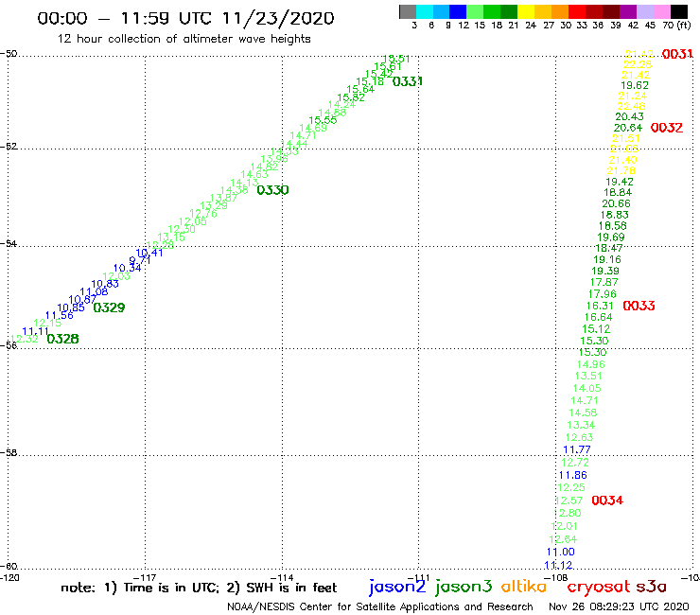This screenshot has height=615, width=700.
Task: Click the blue wave height value 11.56
Action: click(x=59, y=315)
